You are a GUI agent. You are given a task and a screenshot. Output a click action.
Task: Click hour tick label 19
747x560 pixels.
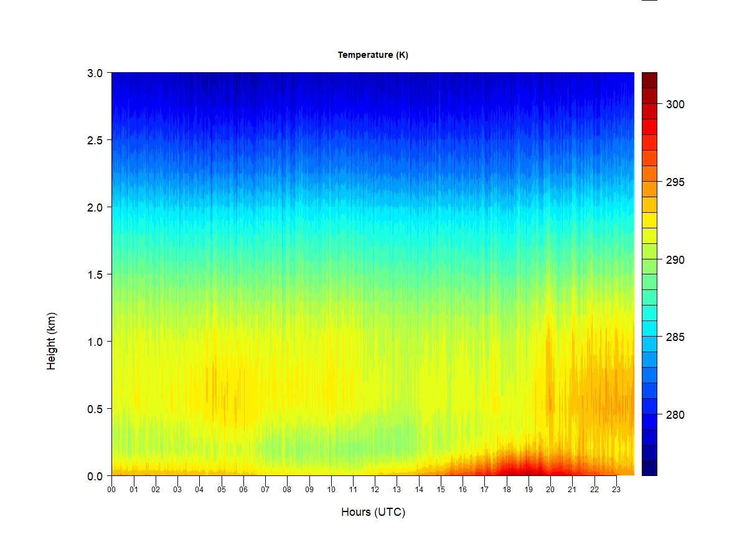pos(529,490)
